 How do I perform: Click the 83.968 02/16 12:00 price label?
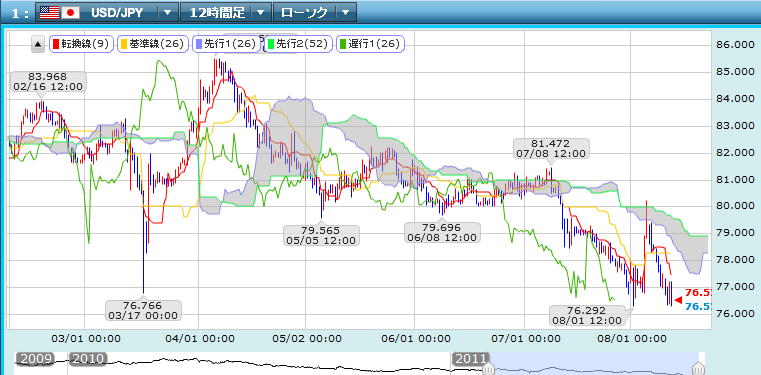48,82
